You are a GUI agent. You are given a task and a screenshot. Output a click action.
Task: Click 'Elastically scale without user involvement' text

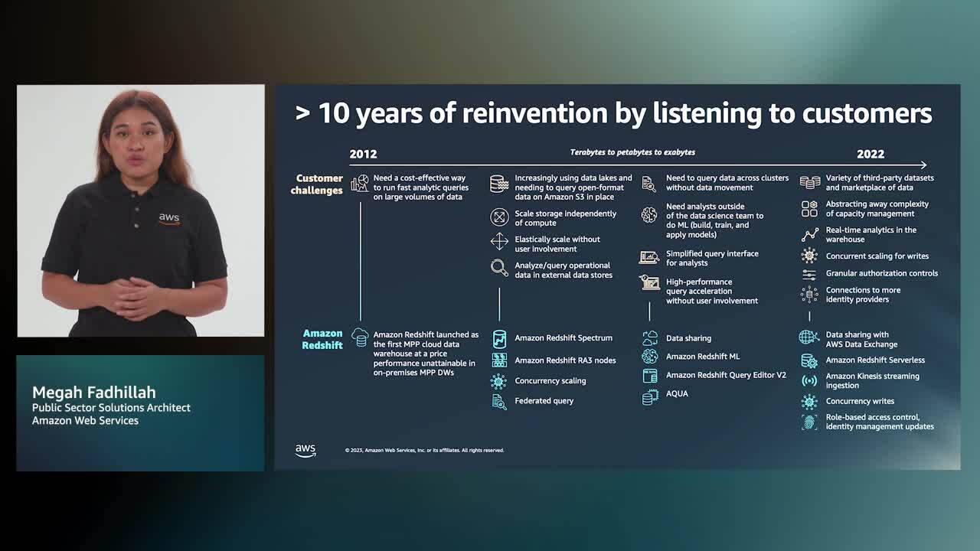[x=557, y=244]
